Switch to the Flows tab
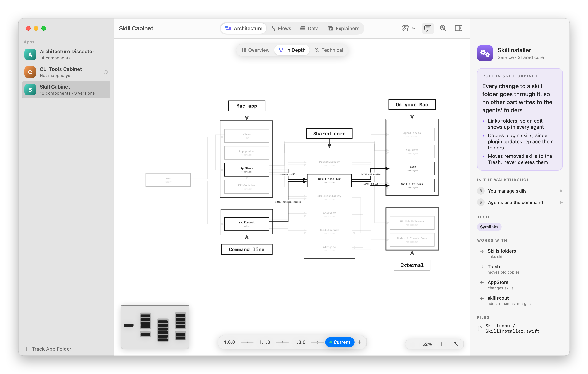The width and height of the screenshot is (588, 374). [x=281, y=28]
